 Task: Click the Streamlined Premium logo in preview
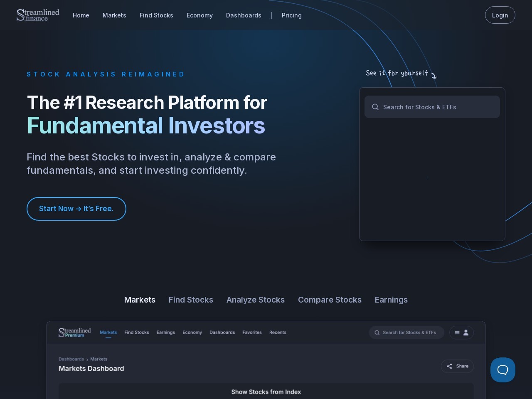coord(75,332)
